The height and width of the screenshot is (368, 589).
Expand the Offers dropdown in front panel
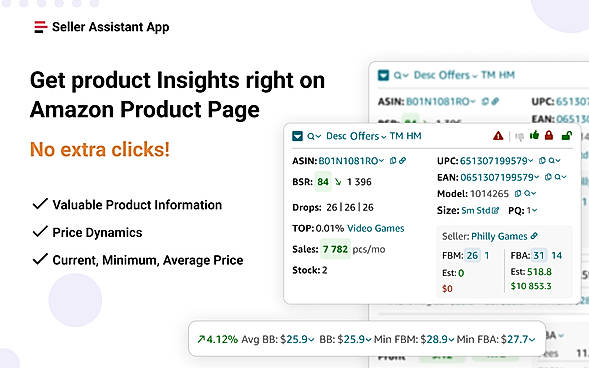coord(367,136)
